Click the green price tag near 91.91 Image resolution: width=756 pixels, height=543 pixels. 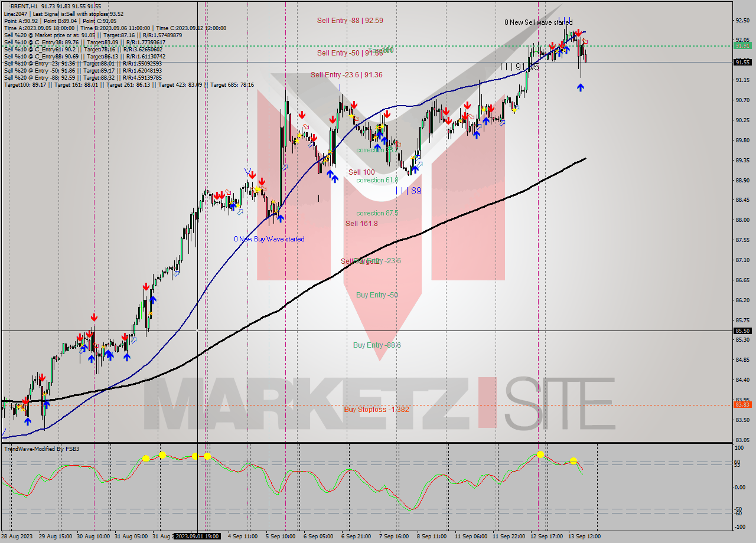(x=742, y=45)
